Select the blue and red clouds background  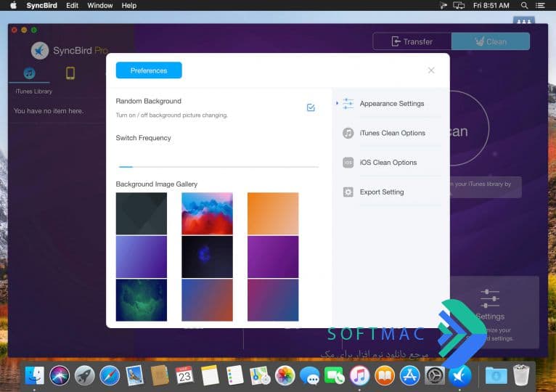(x=207, y=213)
